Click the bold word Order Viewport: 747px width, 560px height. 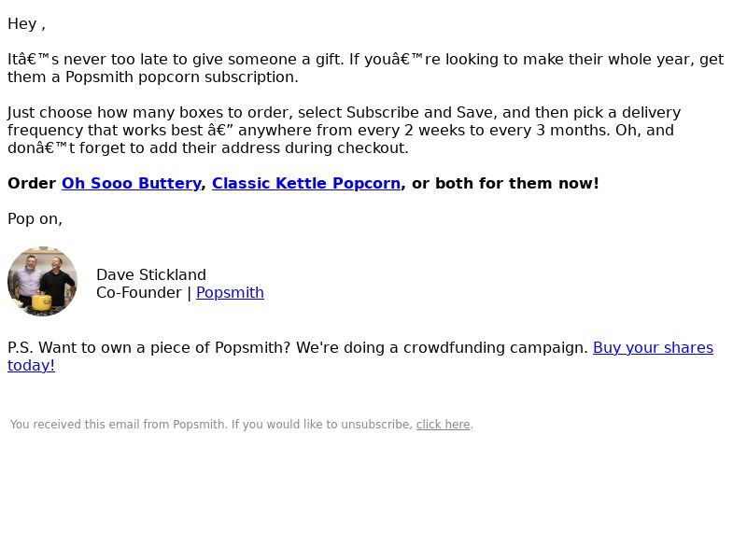(32, 183)
